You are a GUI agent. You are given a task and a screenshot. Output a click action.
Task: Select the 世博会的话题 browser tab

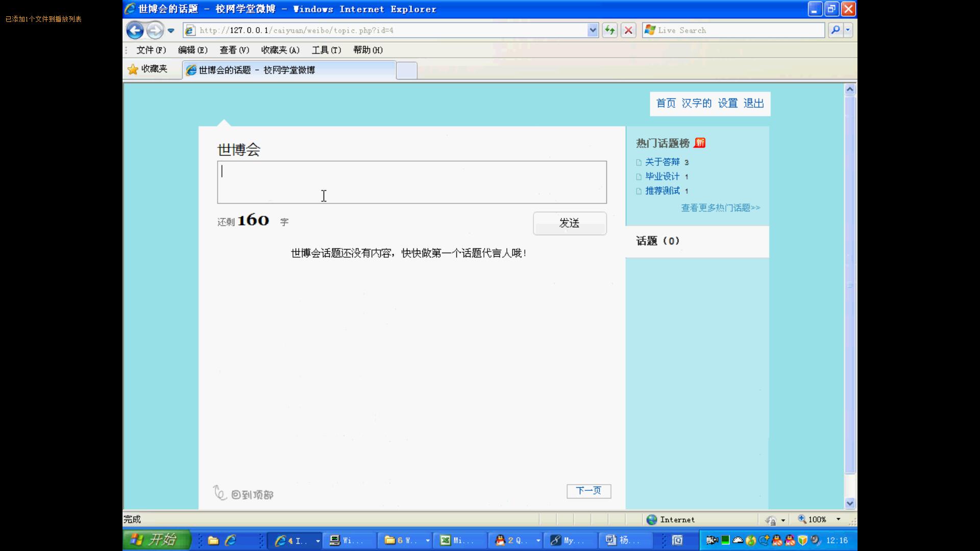pos(289,70)
